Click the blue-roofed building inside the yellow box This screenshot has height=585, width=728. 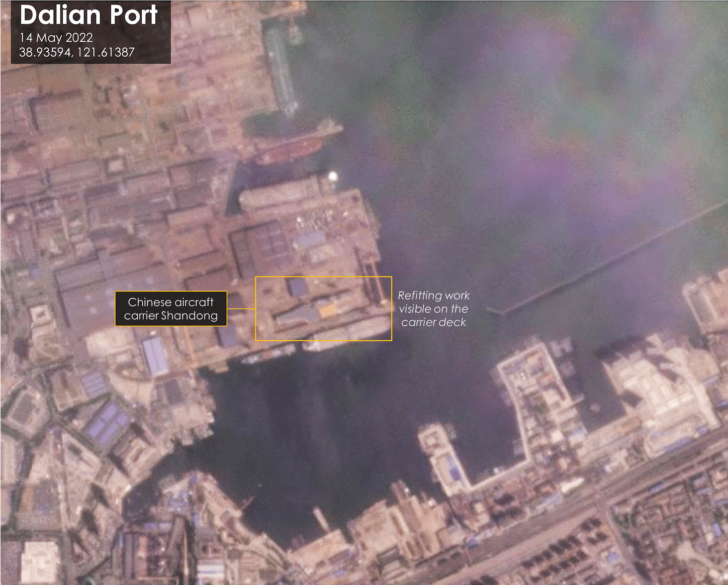pos(298,287)
